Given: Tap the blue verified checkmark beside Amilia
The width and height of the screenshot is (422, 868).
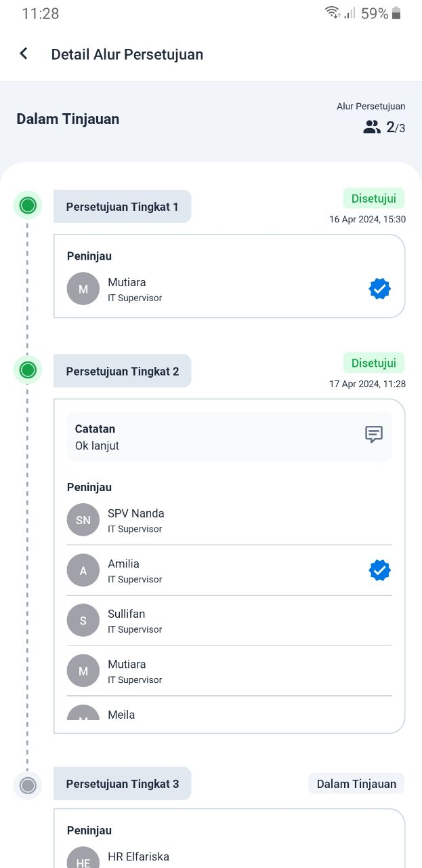Looking at the screenshot, I should pyautogui.click(x=379, y=570).
